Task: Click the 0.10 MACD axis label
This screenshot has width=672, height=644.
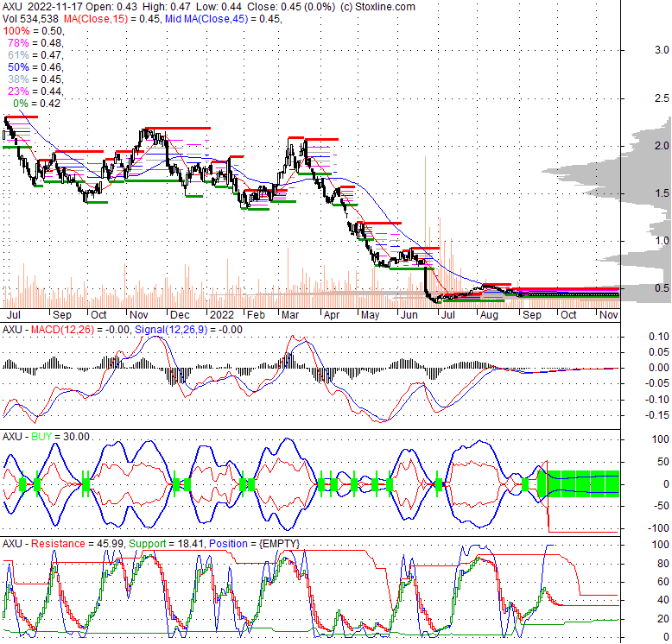Action: pyautogui.click(x=659, y=337)
